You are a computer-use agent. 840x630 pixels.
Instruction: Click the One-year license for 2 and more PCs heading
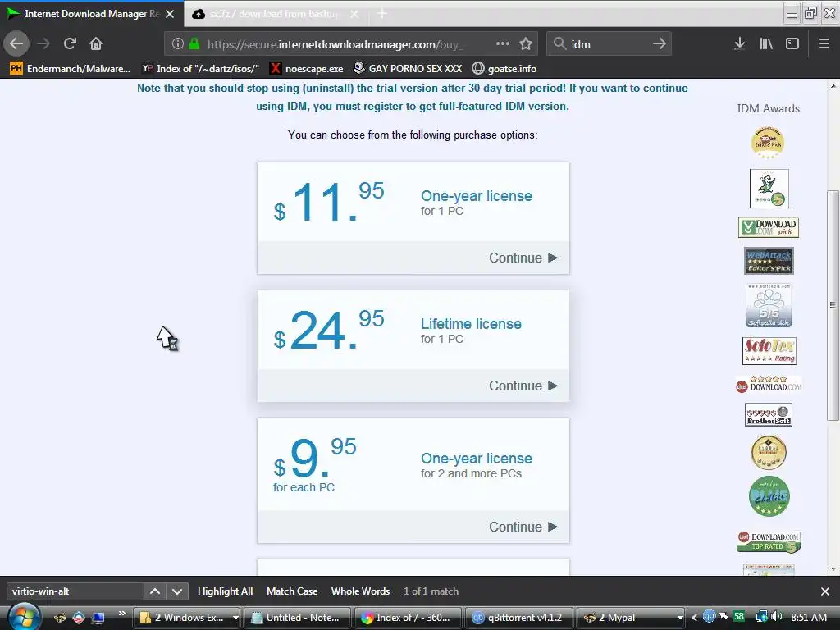[x=477, y=459]
